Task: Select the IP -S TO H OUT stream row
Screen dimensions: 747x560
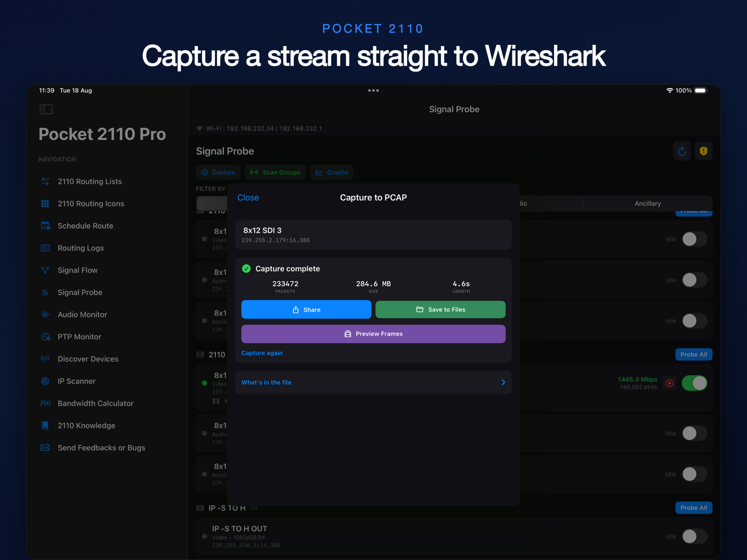Action: point(454,536)
